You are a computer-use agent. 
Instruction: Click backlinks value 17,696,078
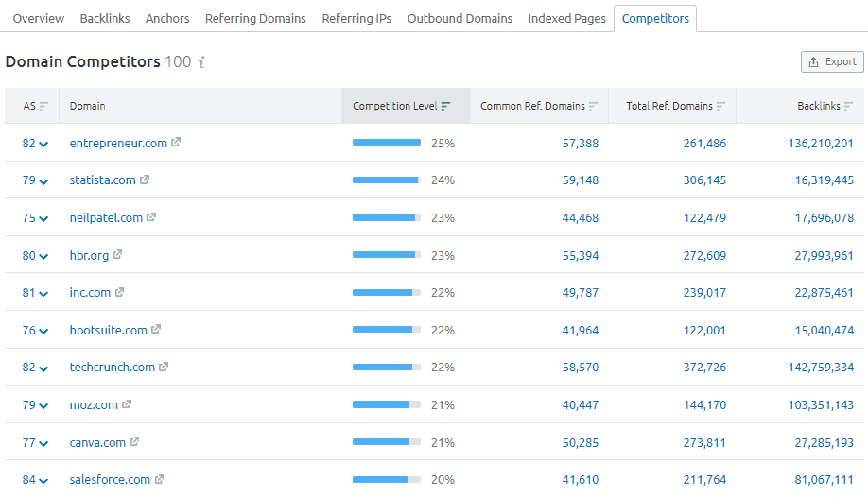825,218
